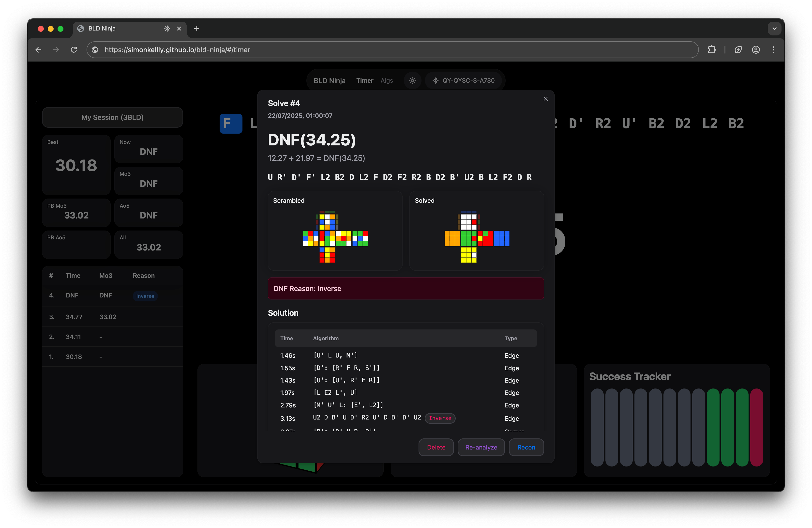Open the My Session (3BLD) selector
The width and height of the screenshot is (812, 528).
coord(112,117)
